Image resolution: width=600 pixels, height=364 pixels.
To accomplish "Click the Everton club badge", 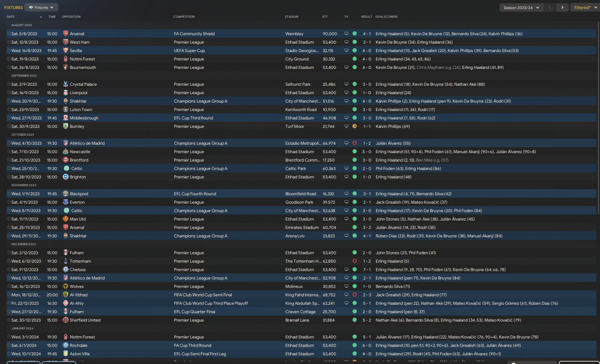I will pos(66,202).
